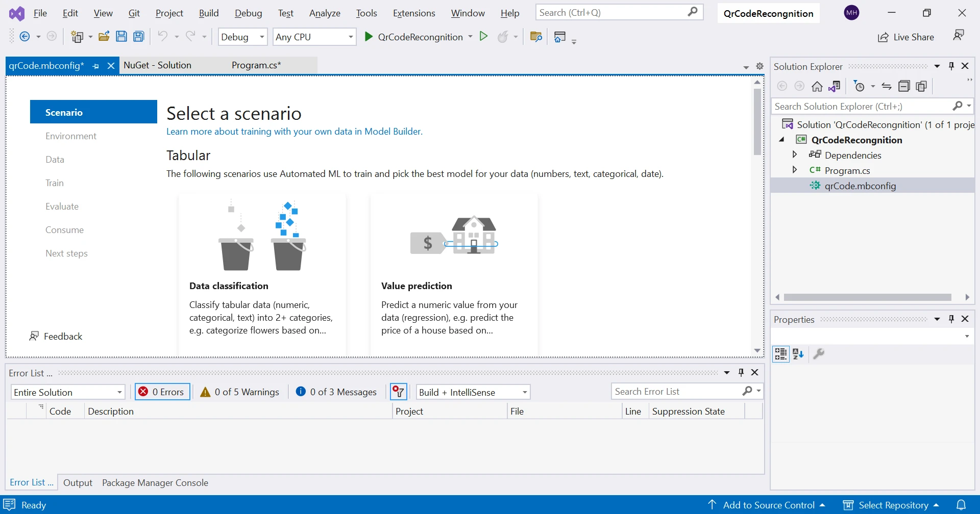Open the Properties wrench icon
This screenshot has width=980, height=514.
pyautogui.click(x=819, y=353)
